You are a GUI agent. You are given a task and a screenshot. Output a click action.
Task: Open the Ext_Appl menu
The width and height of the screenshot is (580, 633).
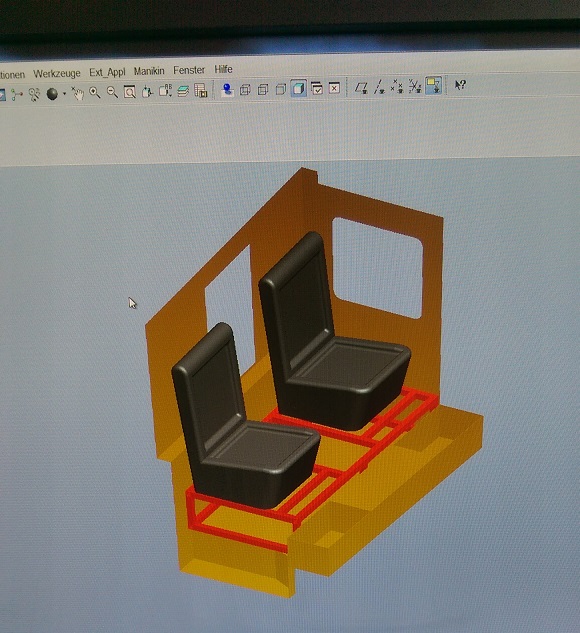107,72
